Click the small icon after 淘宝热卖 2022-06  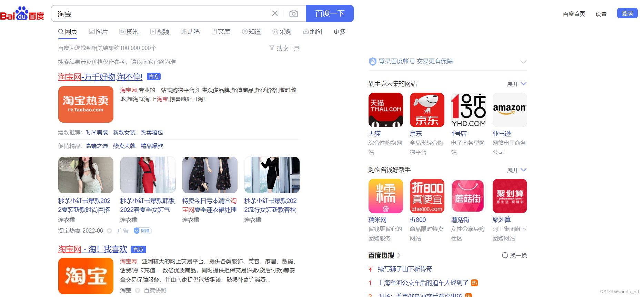[109, 231]
